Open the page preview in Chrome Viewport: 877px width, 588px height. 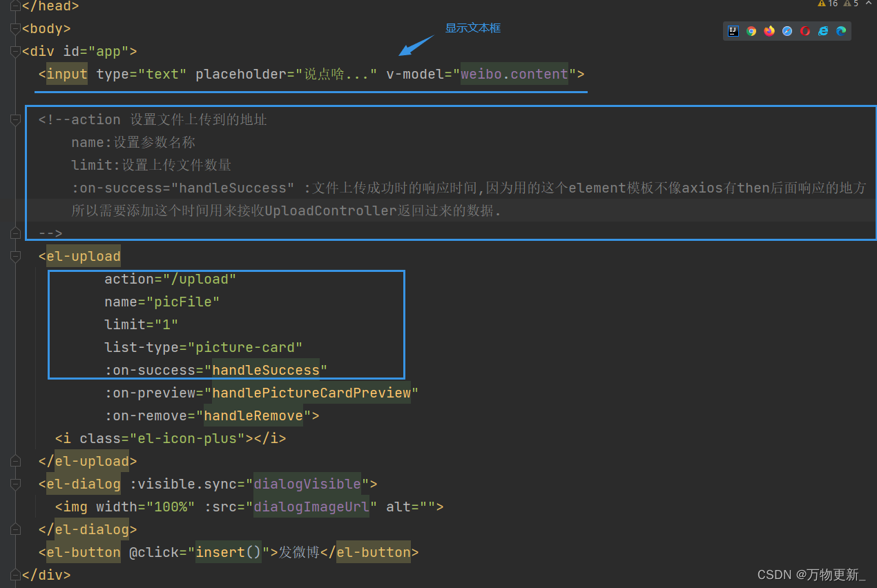751,30
